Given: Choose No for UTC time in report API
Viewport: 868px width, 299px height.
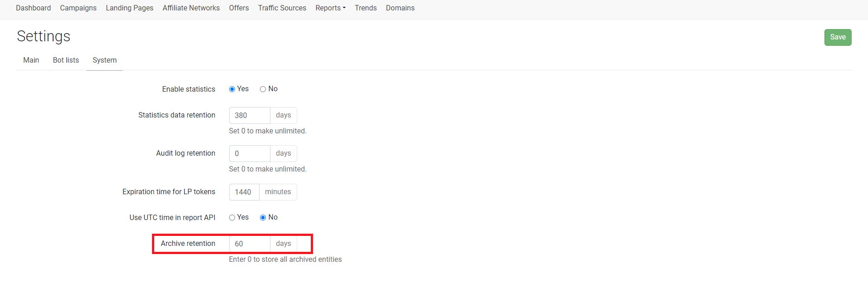Looking at the screenshot, I should click(263, 218).
